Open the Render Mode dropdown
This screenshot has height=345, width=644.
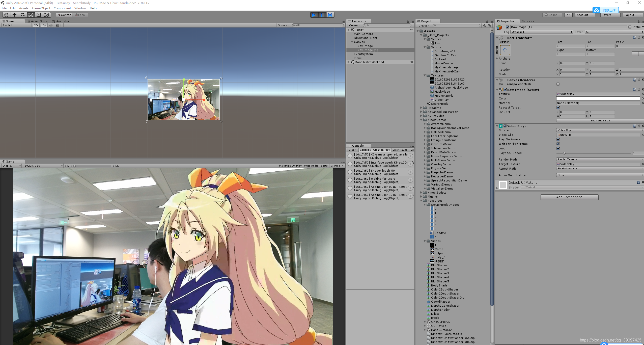(x=599, y=160)
